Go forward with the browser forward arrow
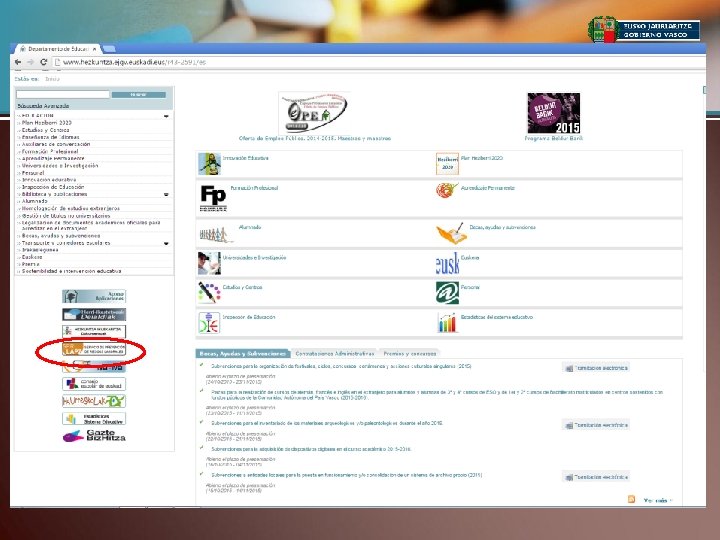720x540 pixels. click(30, 62)
